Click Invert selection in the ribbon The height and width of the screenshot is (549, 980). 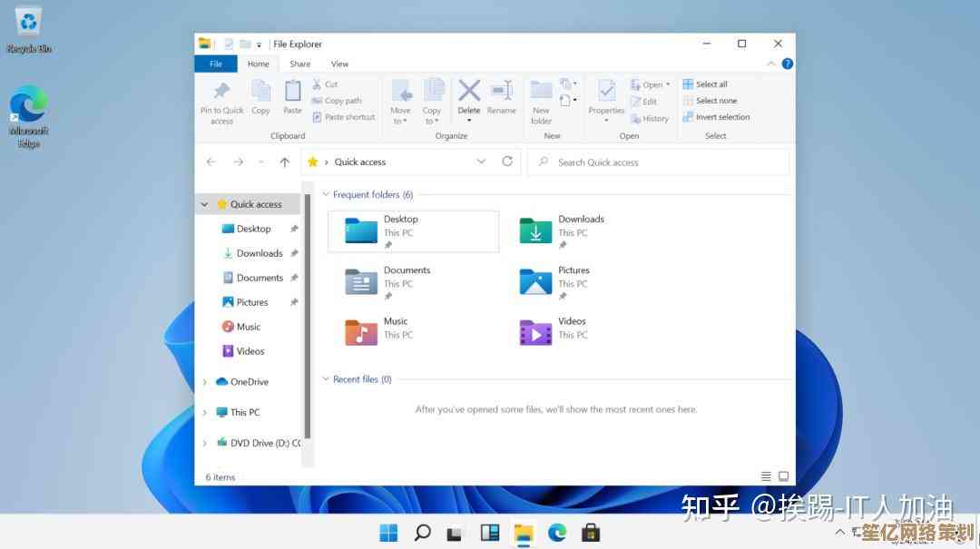click(x=721, y=117)
